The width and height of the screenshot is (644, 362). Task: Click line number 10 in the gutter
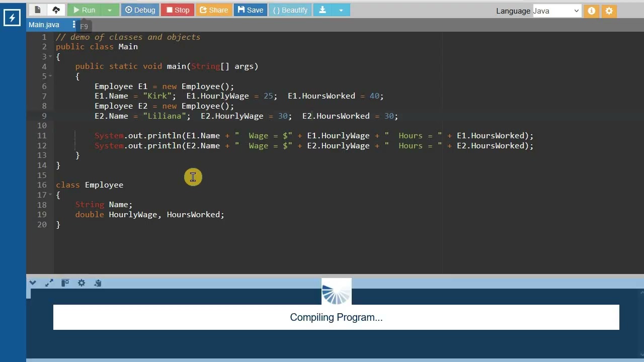(42, 126)
